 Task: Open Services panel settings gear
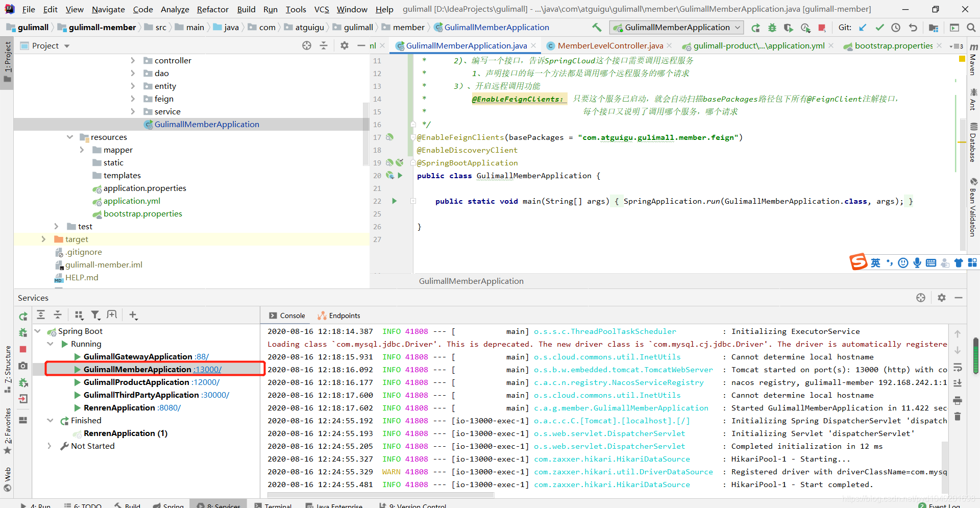[x=942, y=298]
